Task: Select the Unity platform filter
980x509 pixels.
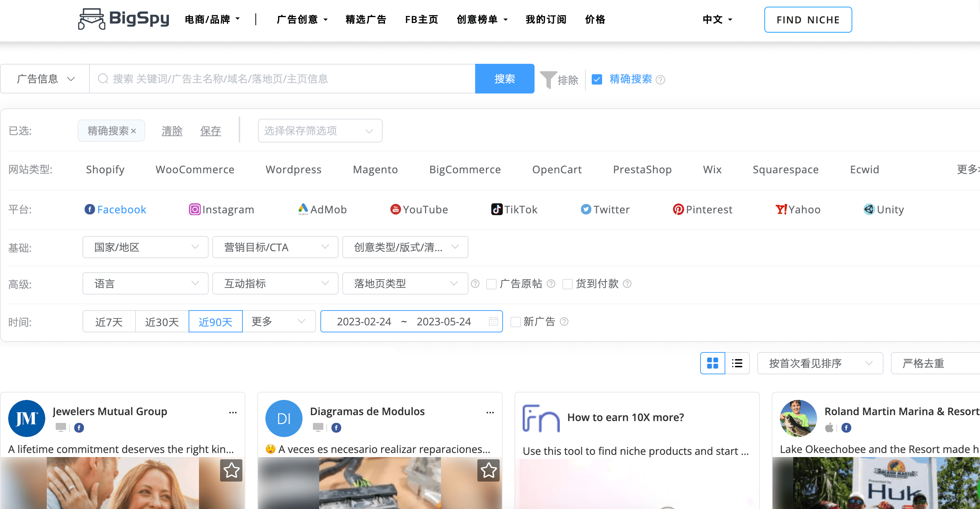Action: coord(884,210)
